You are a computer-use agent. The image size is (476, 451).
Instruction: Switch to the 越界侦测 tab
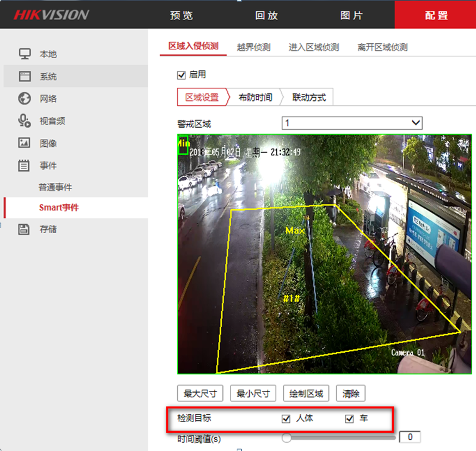254,47
